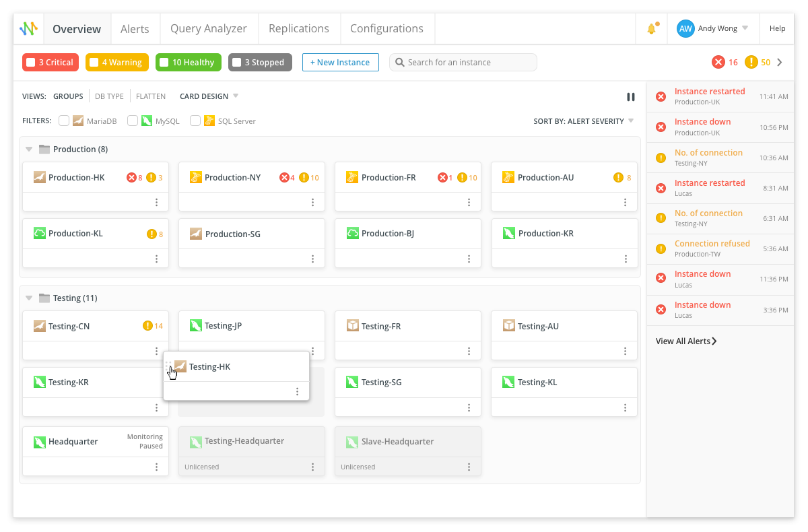808x532 pixels.
Task: Switch to the Query Analyzer tab
Action: tap(209, 29)
